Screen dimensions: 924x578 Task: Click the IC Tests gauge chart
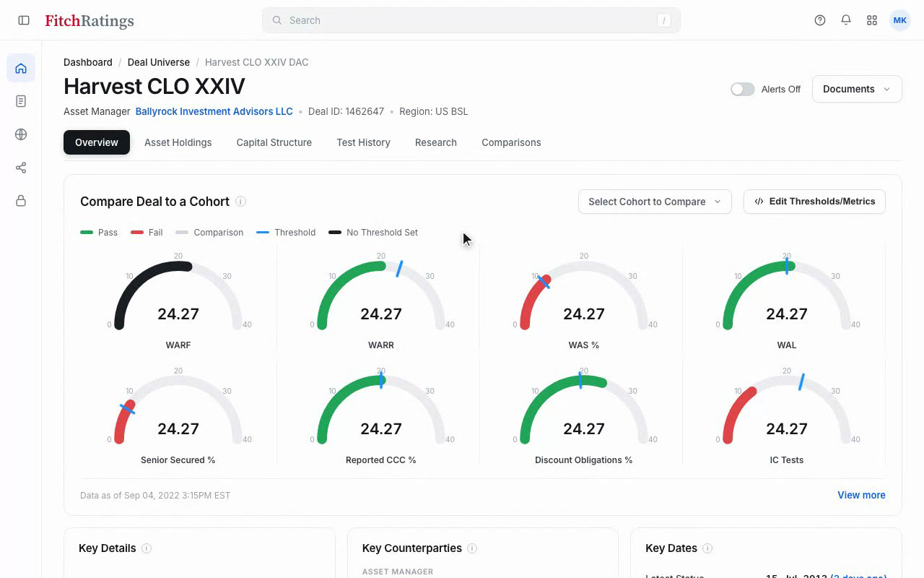coord(787,415)
